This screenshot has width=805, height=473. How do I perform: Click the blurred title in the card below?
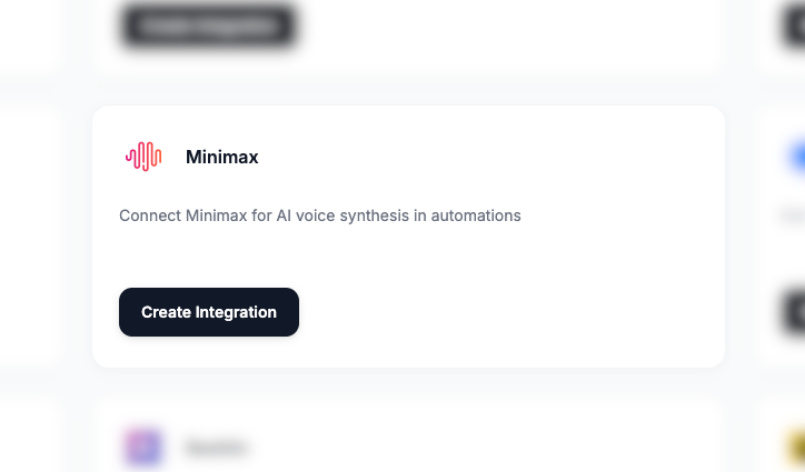tap(216, 446)
